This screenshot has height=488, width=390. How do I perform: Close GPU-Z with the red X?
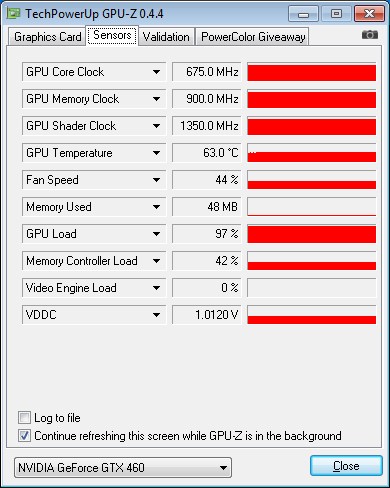click(x=369, y=14)
